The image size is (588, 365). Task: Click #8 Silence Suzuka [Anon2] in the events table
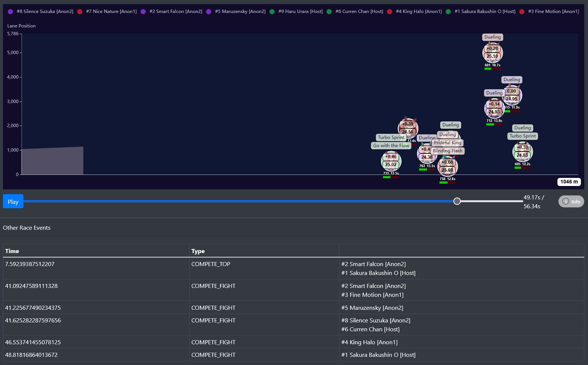pyautogui.click(x=376, y=321)
